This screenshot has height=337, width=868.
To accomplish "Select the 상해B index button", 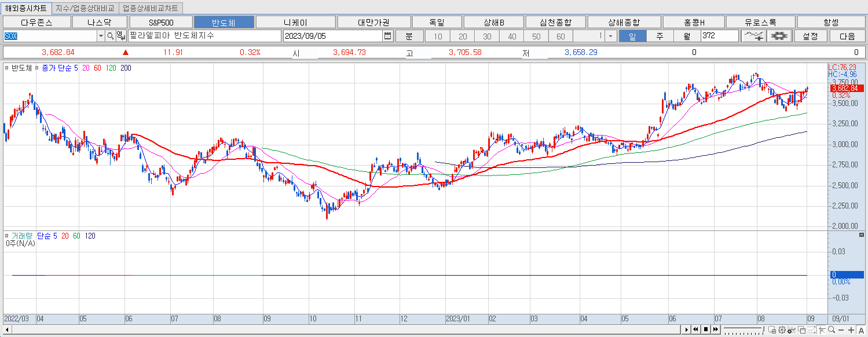I will click(x=493, y=22).
